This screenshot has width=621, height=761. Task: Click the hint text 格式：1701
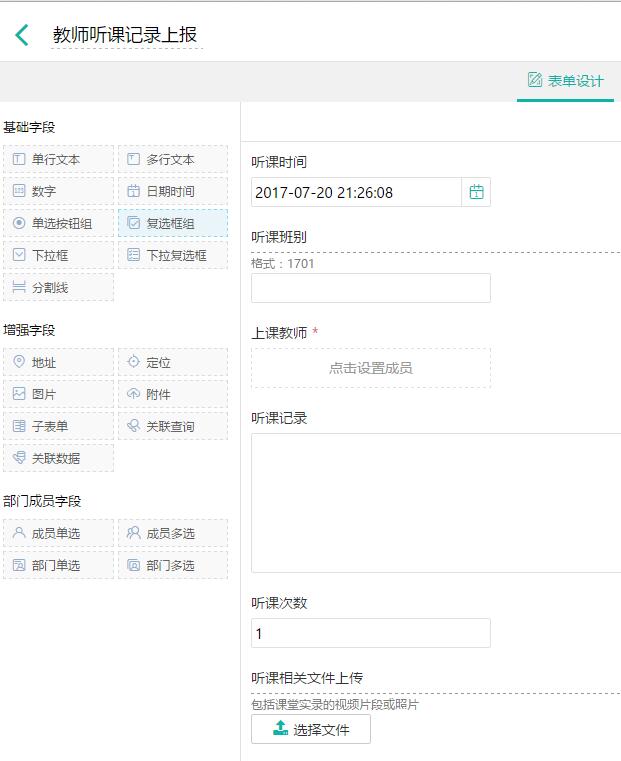click(283, 264)
